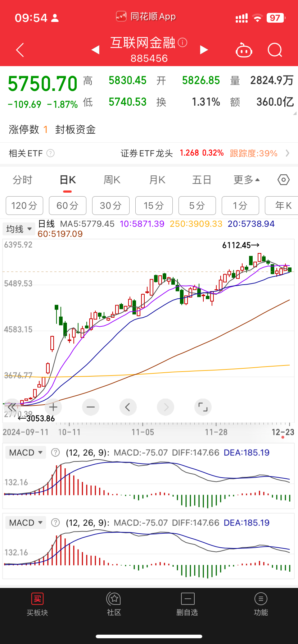Image resolution: width=298 pixels, height=644 pixels.
Task: Tap the yellow 250:3909.33 moving average value
Action: tap(196, 224)
